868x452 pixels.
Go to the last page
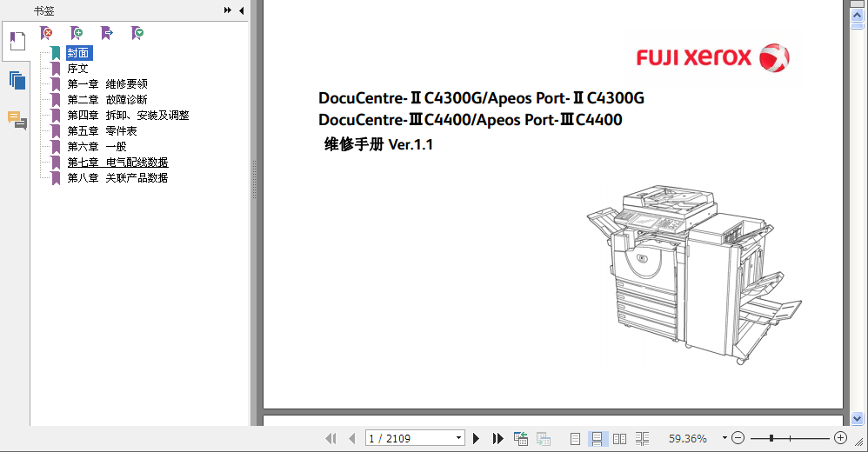click(x=497, y=439)
